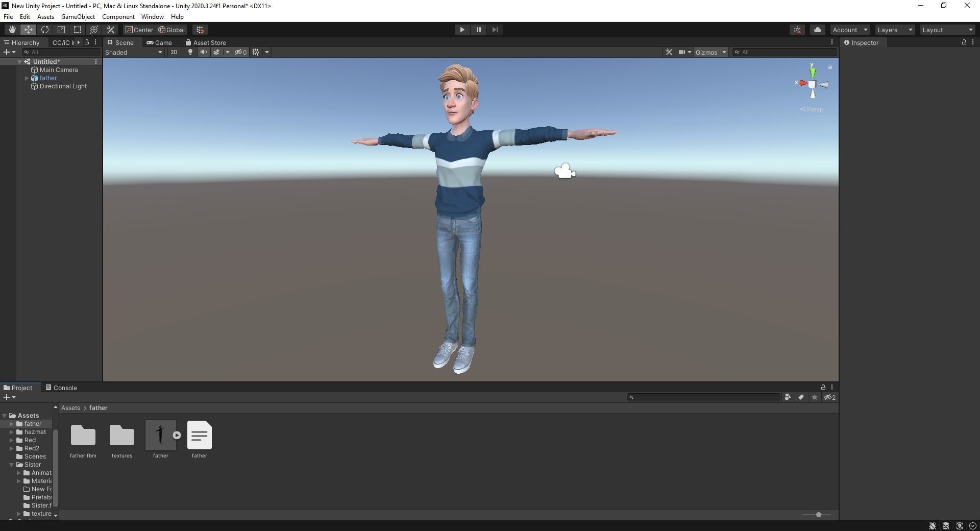Toggle Global/Local handle rotation

(x=171, y=30)
